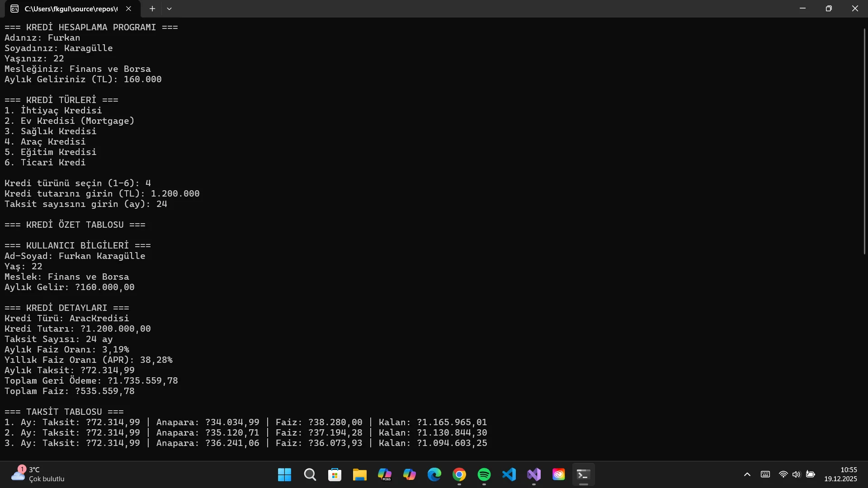
Task: Close the current terminal tab
Action: [x=128, y=9]
